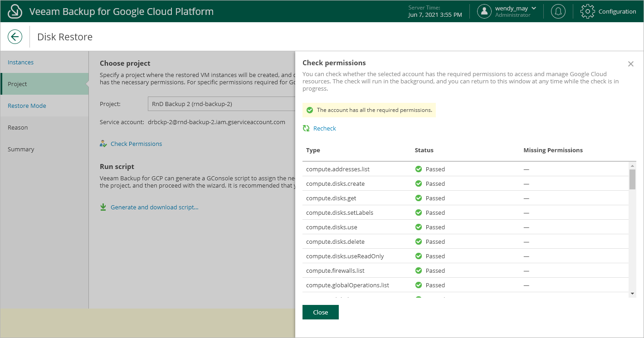This screenshot has width=644, height=338.
Task: Click the Type column header
Action: (x=313, y=150)
